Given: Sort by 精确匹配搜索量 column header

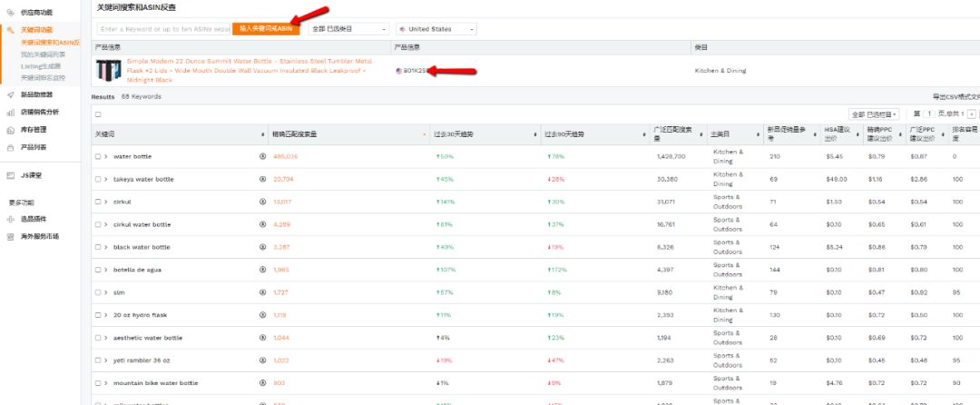Looking at the screenshot, I should click(x=294, y=134).
